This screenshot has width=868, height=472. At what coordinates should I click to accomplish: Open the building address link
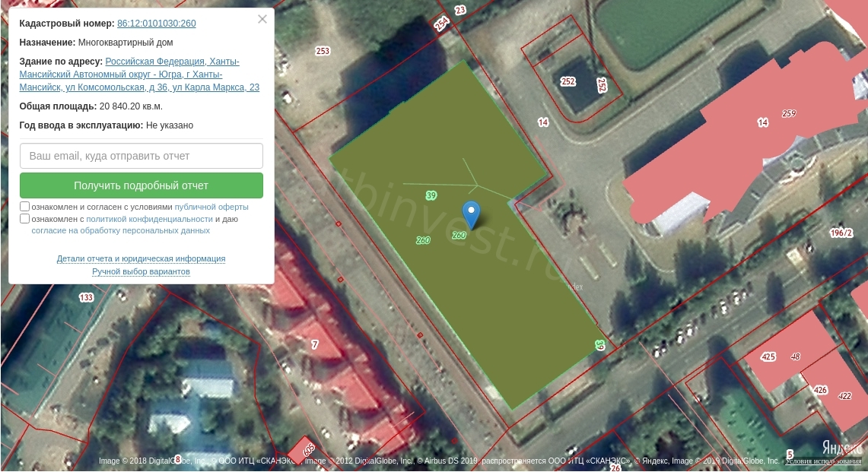click(139, 74)
